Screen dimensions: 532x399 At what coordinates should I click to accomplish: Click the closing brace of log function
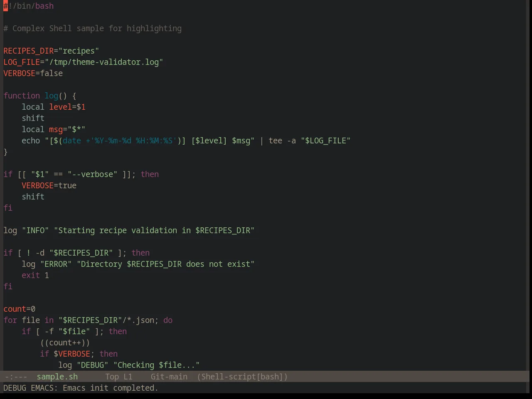point(5,152)
